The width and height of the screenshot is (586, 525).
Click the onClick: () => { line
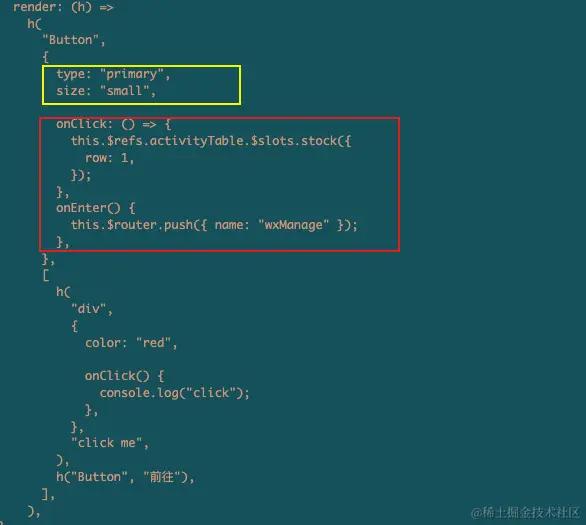(114, 124)
